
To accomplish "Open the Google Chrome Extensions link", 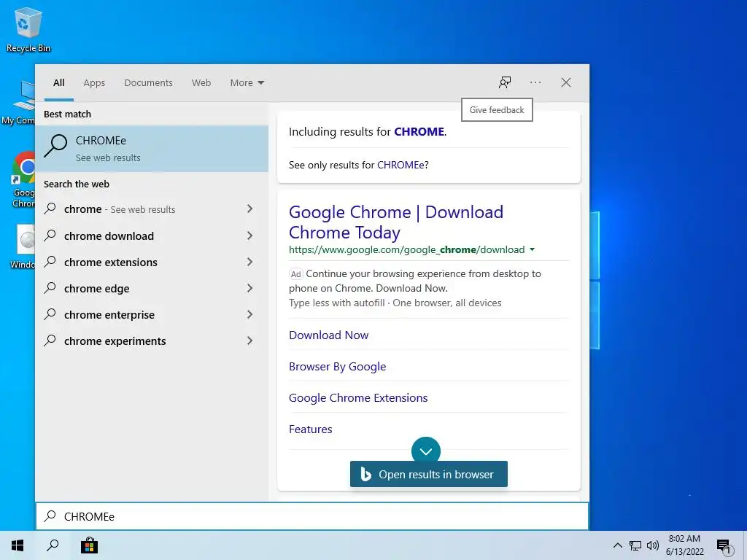I will pyautogui.click(x=357, y=397).
